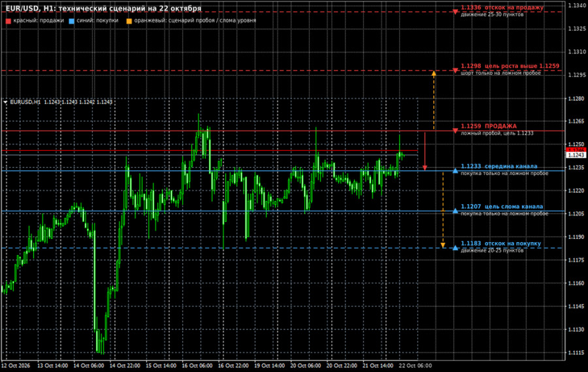Select the blue triangle marker at 1.1207
Image resolution: width=588 pixels, height=372 pixels.
455,211
